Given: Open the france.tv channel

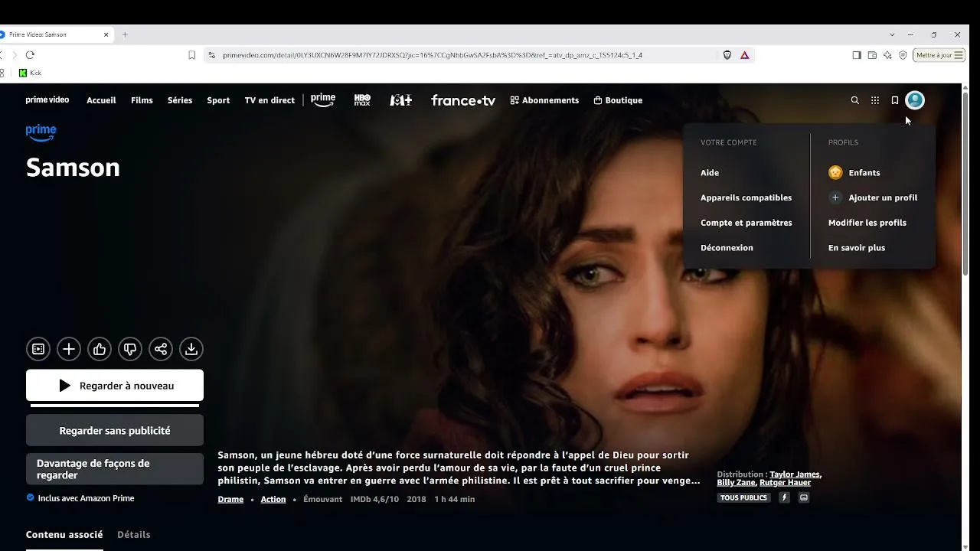Looking at the screenshot, I should 463,100.
